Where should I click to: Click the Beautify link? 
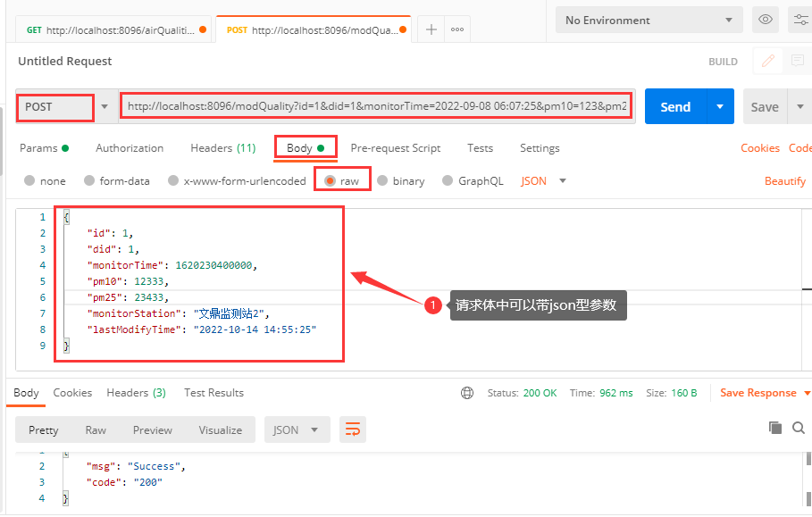pos(784,180)
